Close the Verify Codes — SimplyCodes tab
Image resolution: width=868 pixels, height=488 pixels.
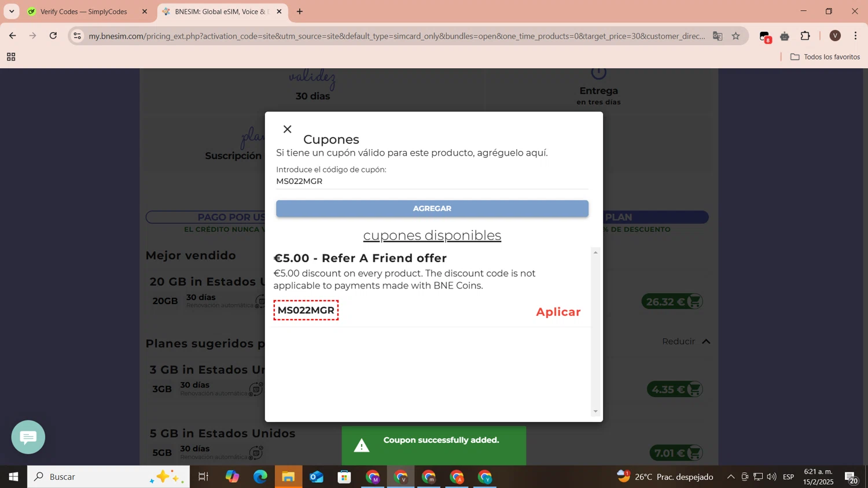tap(145, 12)
